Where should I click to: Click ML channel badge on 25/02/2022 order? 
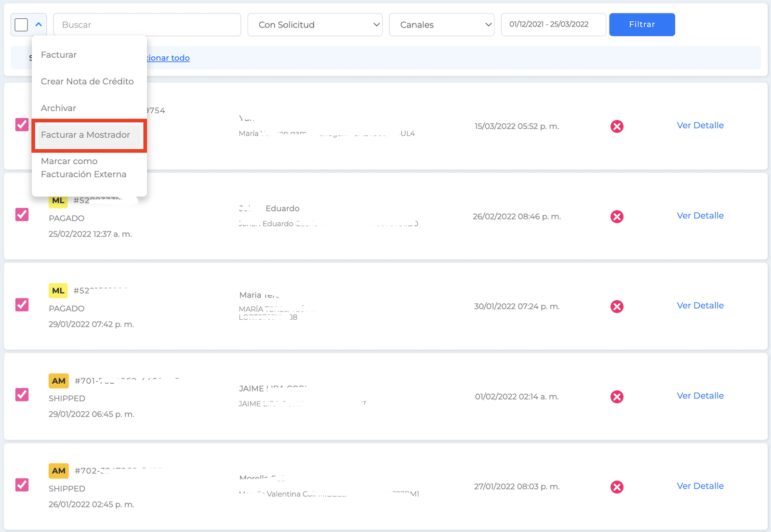pyautogui.click(x=58, y=201)
